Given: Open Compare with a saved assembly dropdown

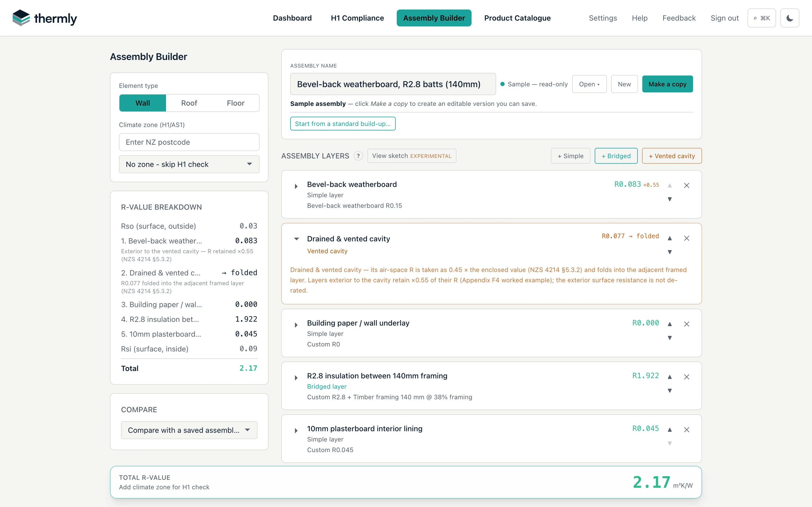Looking at the screenshot, I should tap(189, 430).
